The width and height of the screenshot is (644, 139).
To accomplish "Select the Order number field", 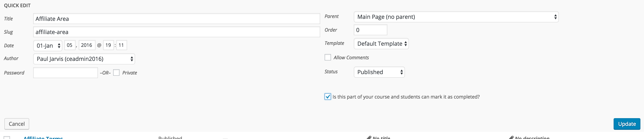I will pos(370,30).
